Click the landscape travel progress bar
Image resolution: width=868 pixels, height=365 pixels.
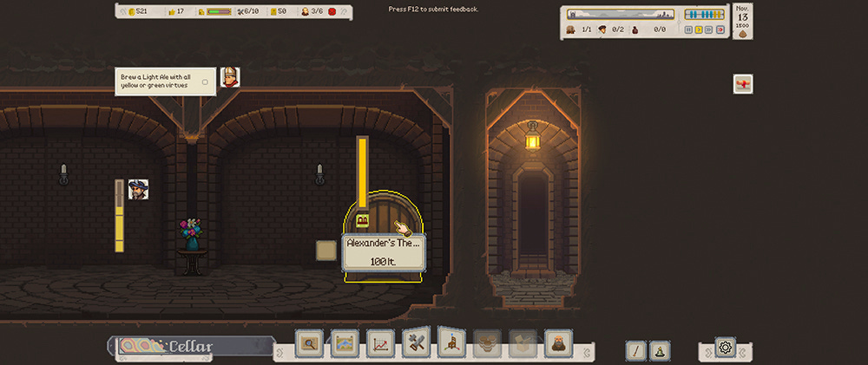(621, 15)
